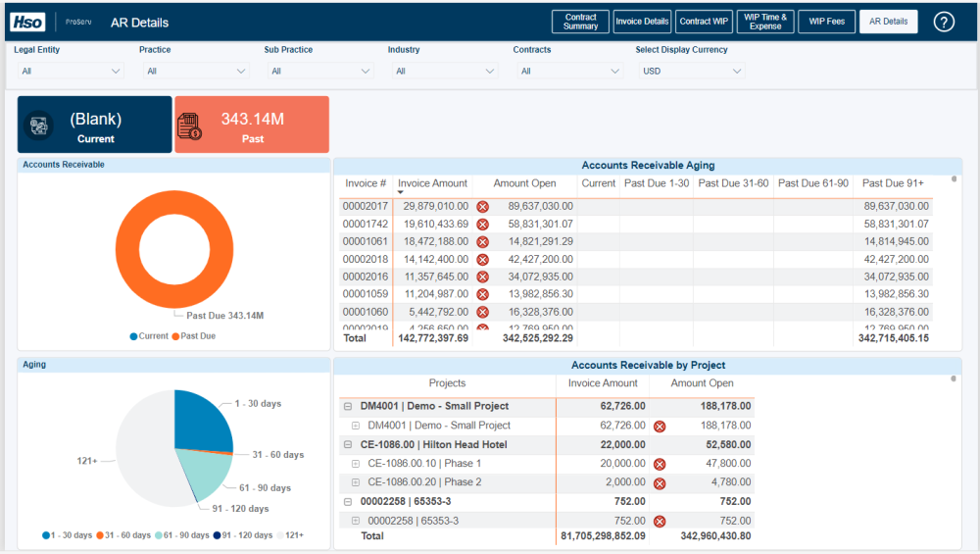Open the Sub Practice filter dropdown
The height and width of the screenshot is (554, 980).
pyautogui.click(x=318, y=71)
